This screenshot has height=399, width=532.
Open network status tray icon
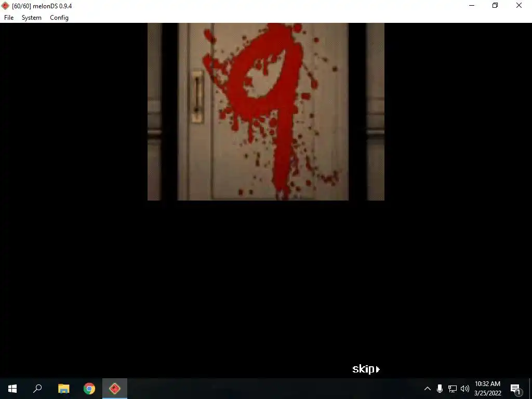(x=453, y=389)
